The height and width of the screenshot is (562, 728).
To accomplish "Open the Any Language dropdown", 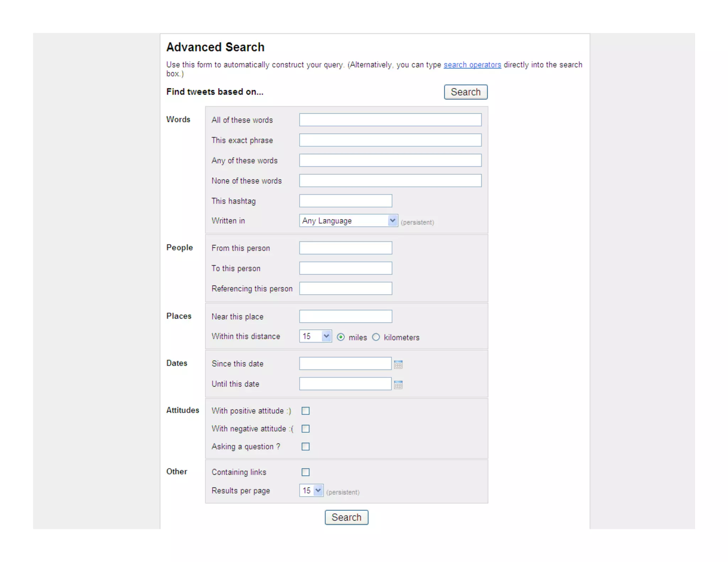I will tap(348, 220).
